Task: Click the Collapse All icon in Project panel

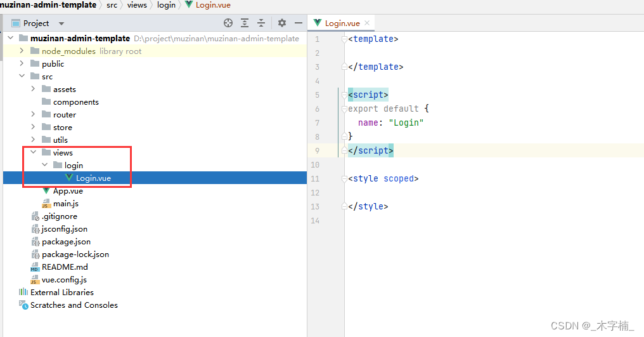Action: (x=261, y=23)
